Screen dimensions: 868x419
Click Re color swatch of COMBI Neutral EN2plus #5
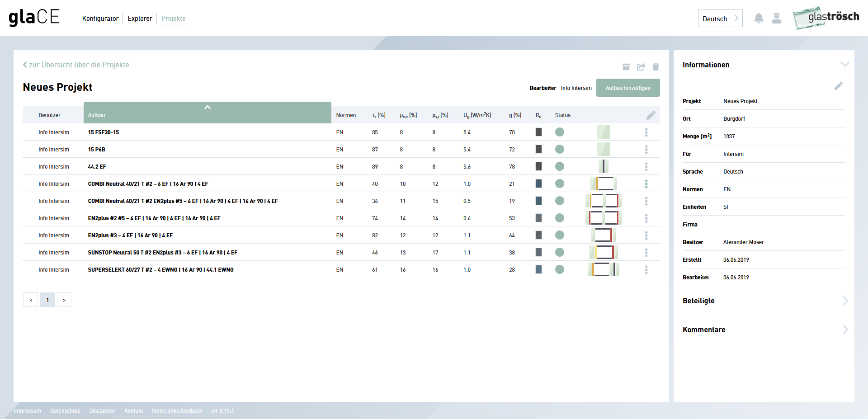click(538, 201)
